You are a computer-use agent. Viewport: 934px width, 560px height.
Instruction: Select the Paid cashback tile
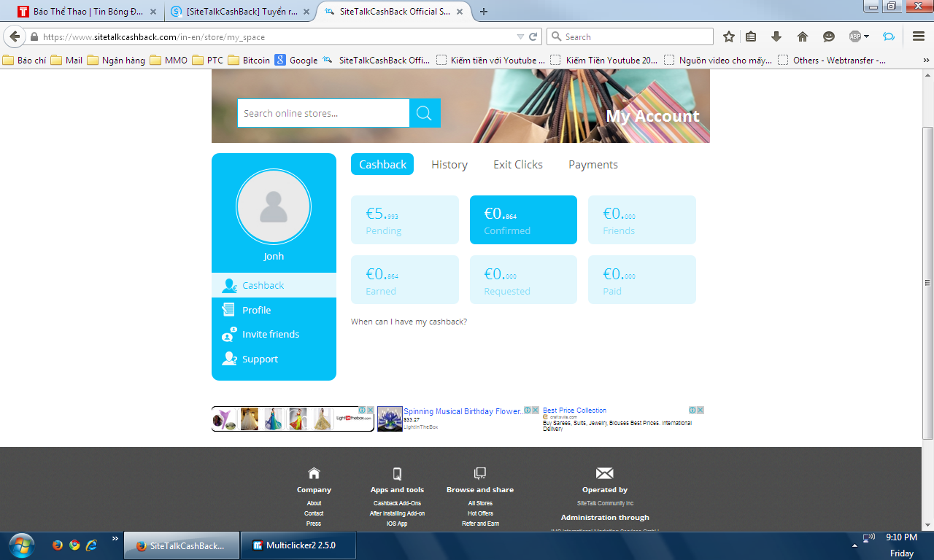pyautogui.click(x=642, y=279)
